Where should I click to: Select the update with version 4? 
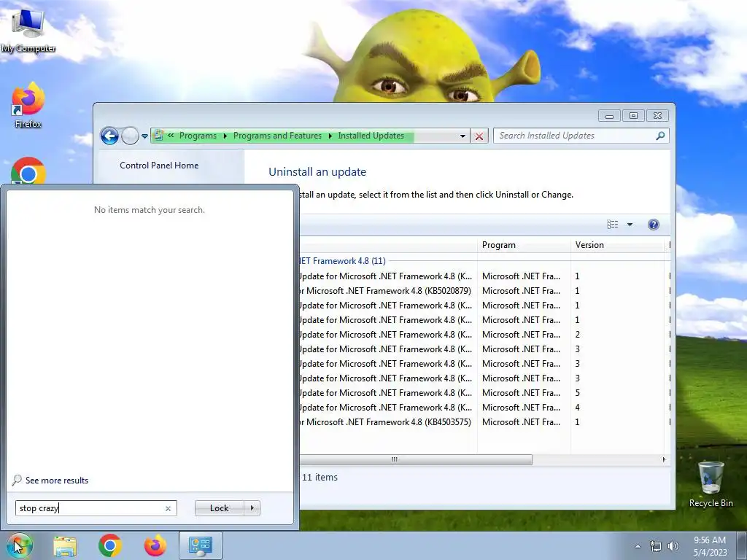[x=484, y=408]
